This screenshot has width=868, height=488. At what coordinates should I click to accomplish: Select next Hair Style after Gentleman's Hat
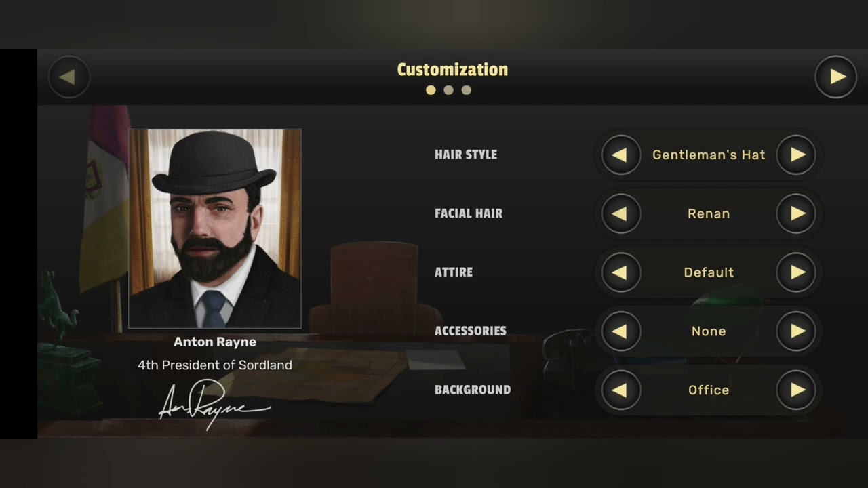tap(796, 155)
